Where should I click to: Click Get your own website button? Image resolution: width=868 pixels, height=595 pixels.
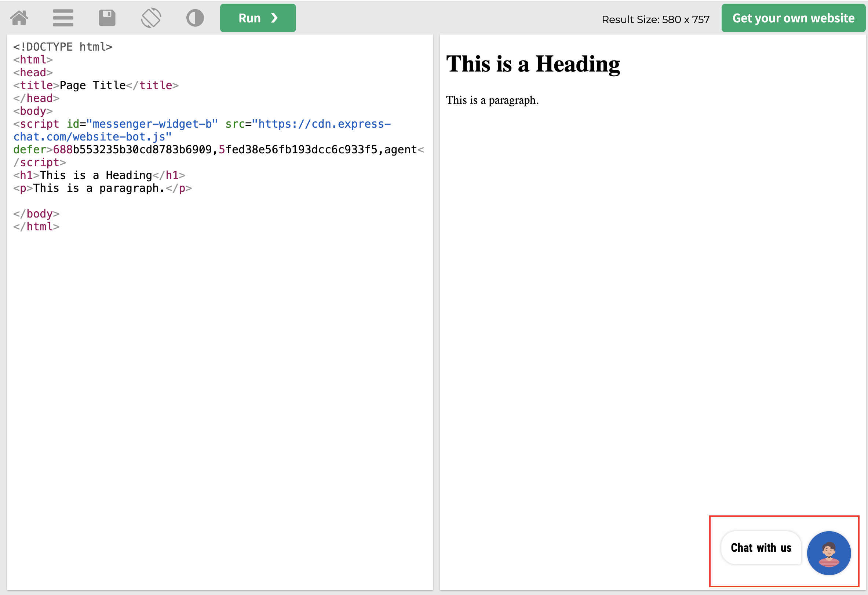(793, 18)
